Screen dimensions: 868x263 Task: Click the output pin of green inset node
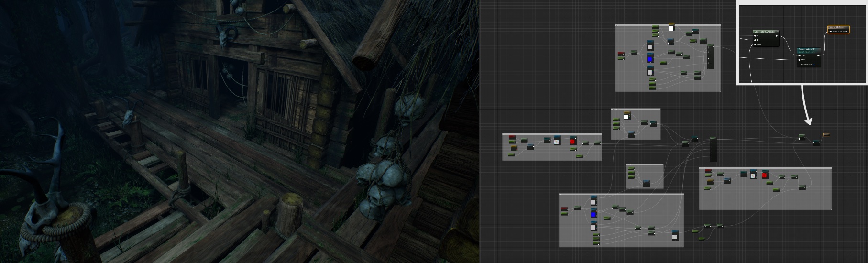pos(778,36)
